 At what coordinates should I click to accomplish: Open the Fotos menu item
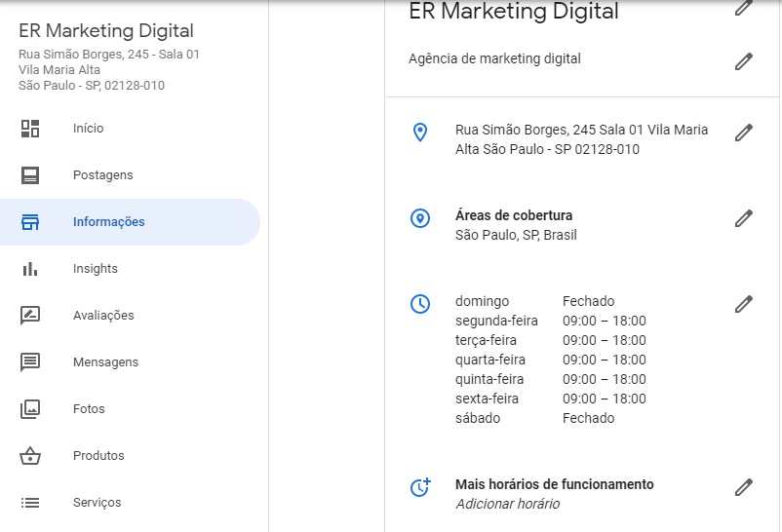[130, 409]
